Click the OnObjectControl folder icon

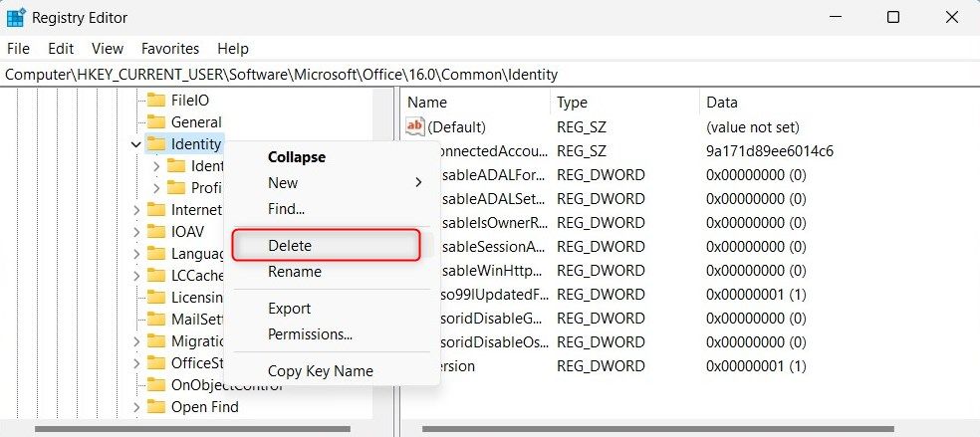(155, 384)
